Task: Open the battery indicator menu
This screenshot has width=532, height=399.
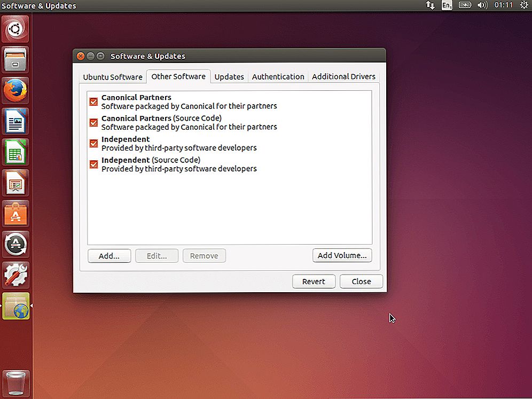Action: (x=465, y=5)
